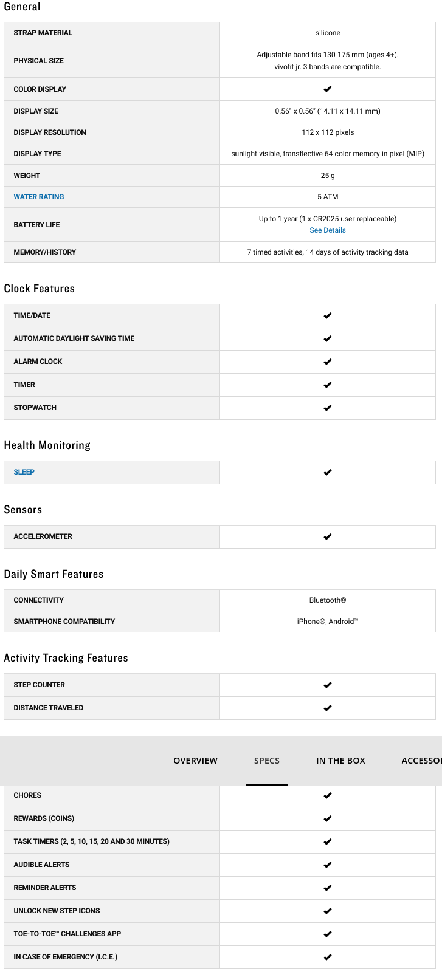This screenshot has height=980, width=442.
Task: Click the Step Counter checkmark icon
Action: point(328,685)
